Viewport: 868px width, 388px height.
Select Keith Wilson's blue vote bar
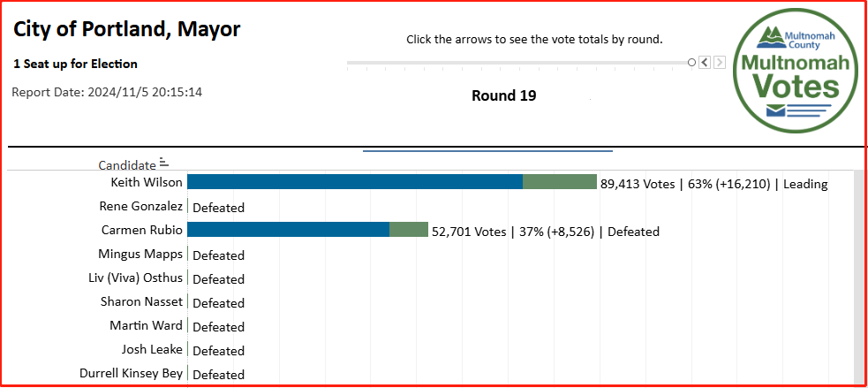354,183
